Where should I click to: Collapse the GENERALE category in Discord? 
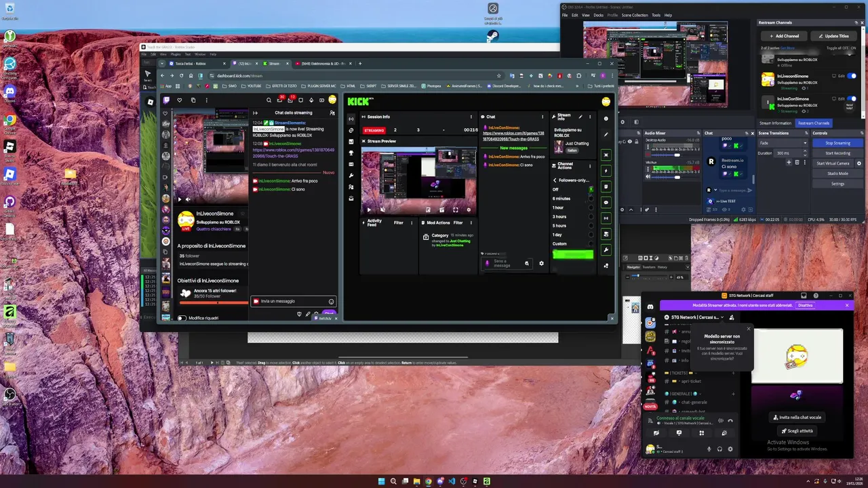click(683, 394)
